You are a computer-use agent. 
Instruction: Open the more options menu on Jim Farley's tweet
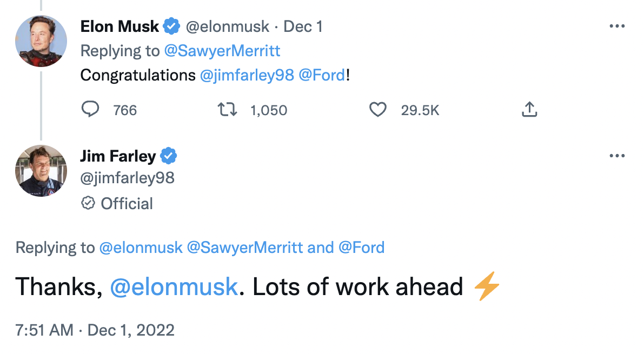(616, 156)
